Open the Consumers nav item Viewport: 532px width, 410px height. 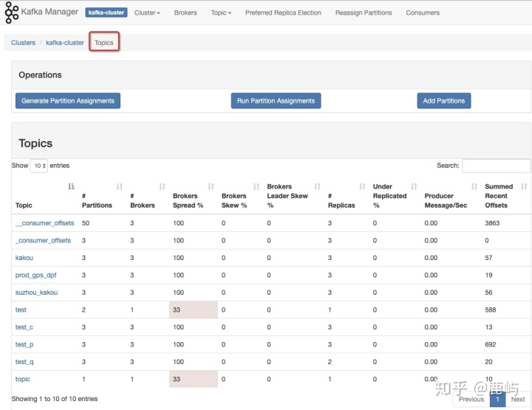[423, 13]
